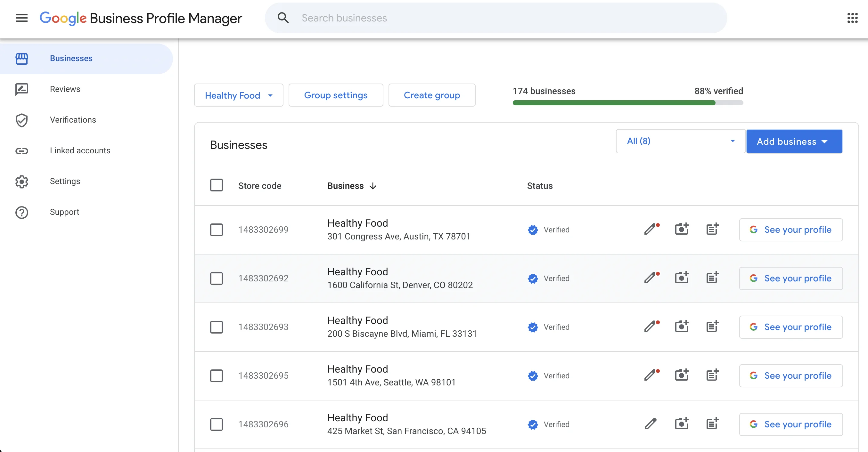The image size is (868, 452).
Task: Check the checkbox for store code 1483302699
Action: click(x=217, y=230)
